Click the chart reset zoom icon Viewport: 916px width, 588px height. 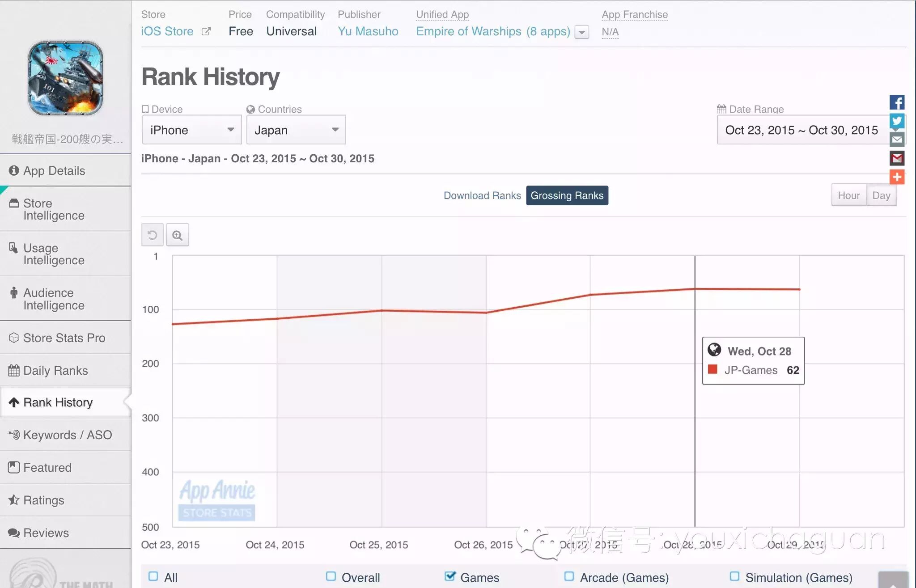point(153,235)
